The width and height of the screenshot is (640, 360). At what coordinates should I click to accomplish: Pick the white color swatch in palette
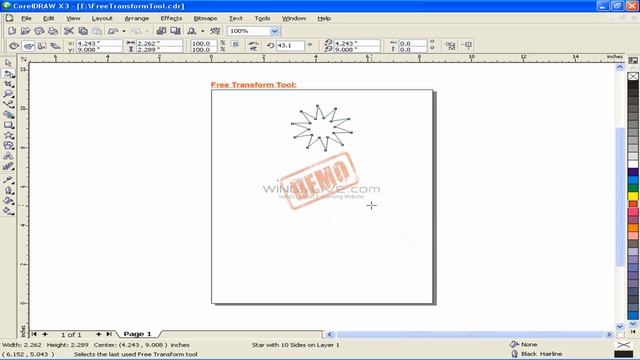coord(633,164)
